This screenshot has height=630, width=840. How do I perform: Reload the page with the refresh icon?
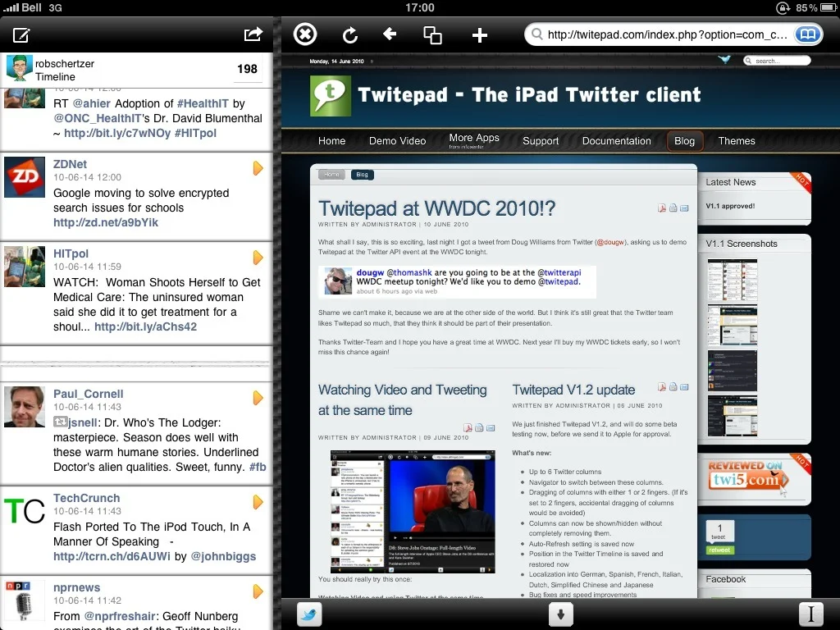tap(349, 35)
